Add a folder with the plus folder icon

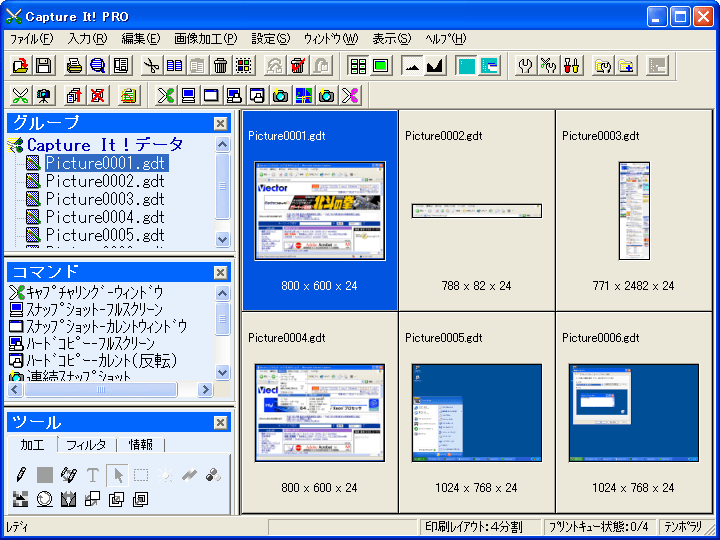[626, 66]
